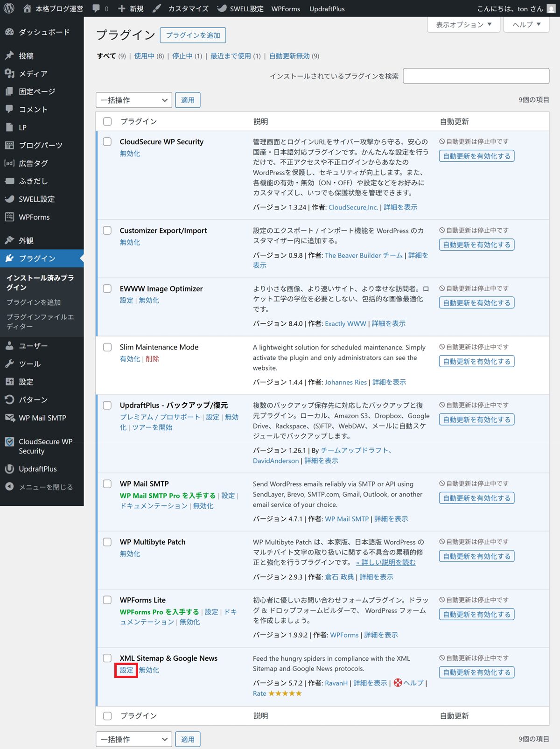Image resolution: width=560 pixels, height=749 pixels.
Task: Open SWELL設定 in the admin bar
Action: (241, 8)
